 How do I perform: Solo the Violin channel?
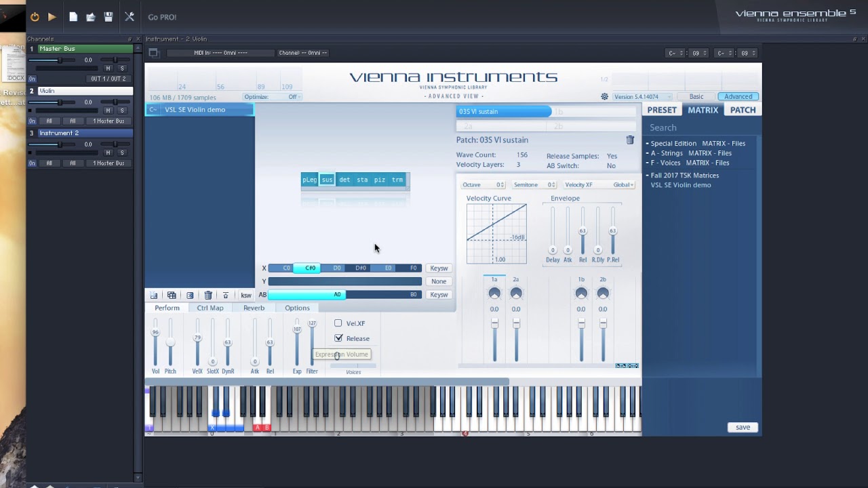point(122,110)
